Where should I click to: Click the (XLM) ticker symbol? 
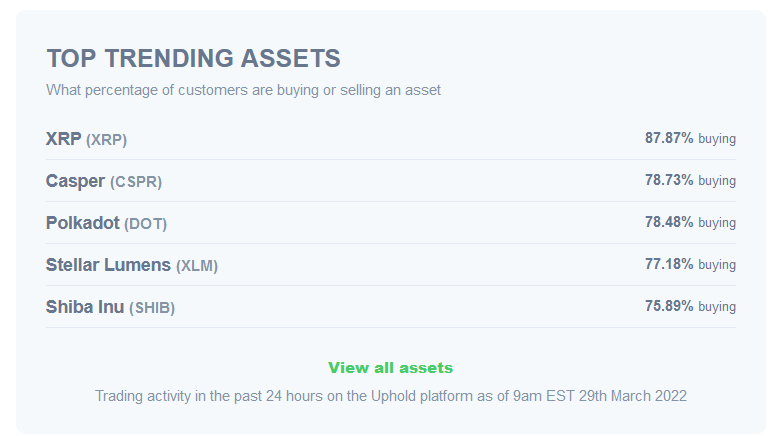click(197, 266)
